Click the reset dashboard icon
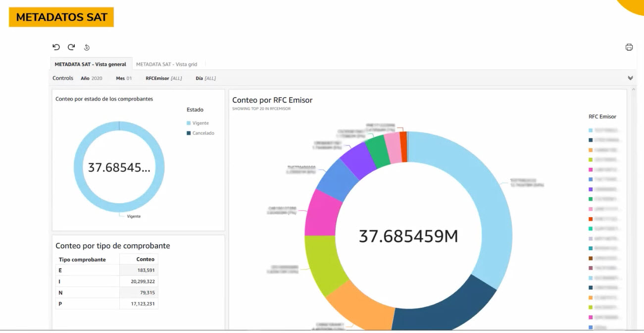The height and width of the screenshot is (333, 644). [87, 48]
